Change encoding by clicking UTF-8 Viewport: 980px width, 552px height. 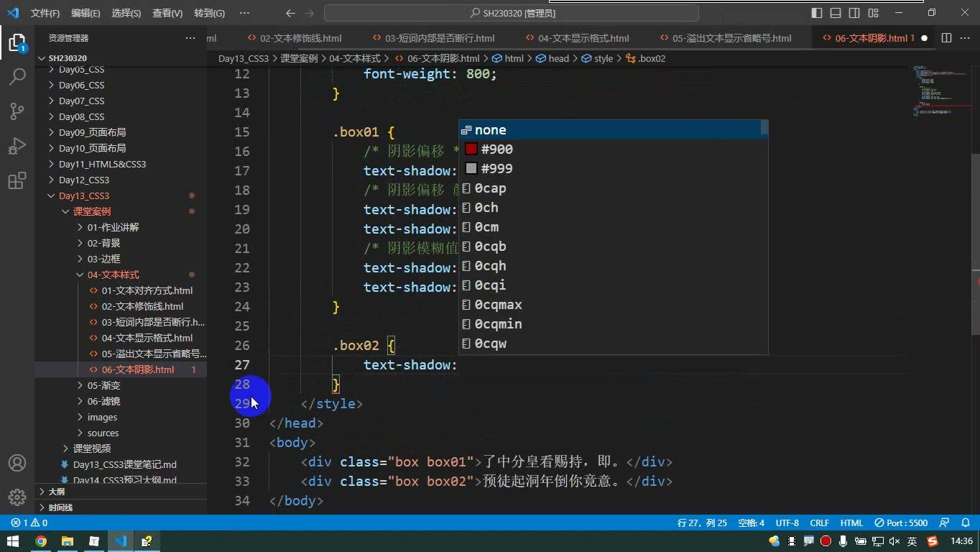click(x=787, y=523)
